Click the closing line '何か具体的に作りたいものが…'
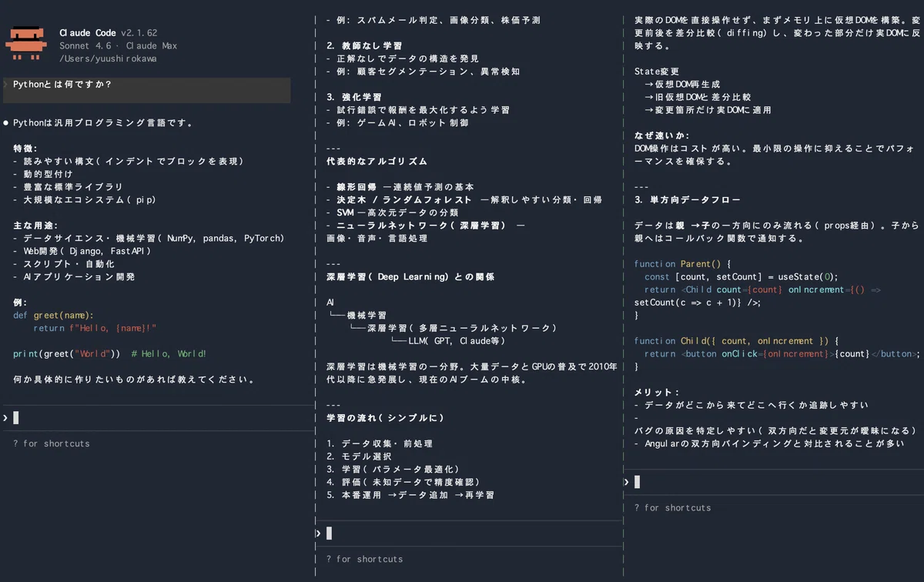The image size is (924, 582). click(x=134, y=380)
